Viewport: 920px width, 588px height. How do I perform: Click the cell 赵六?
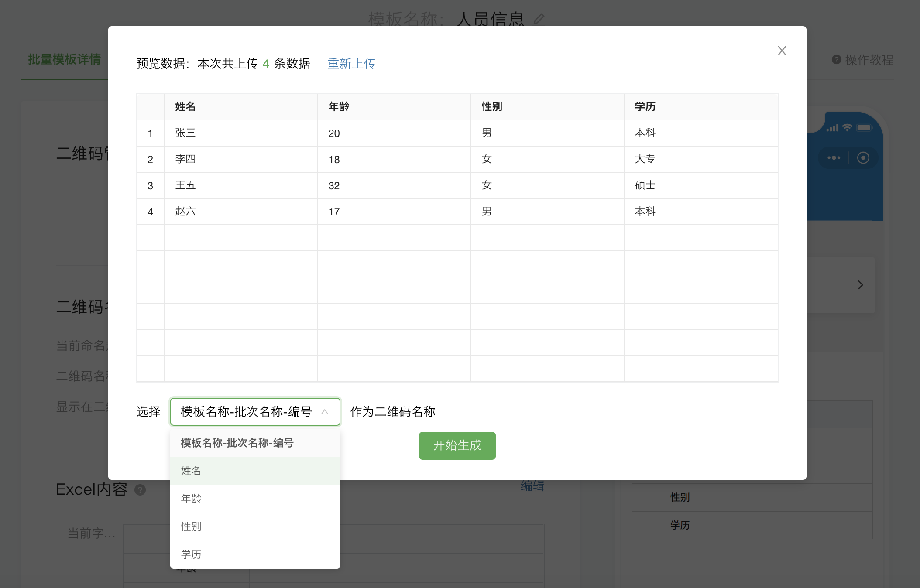(241, 212)
